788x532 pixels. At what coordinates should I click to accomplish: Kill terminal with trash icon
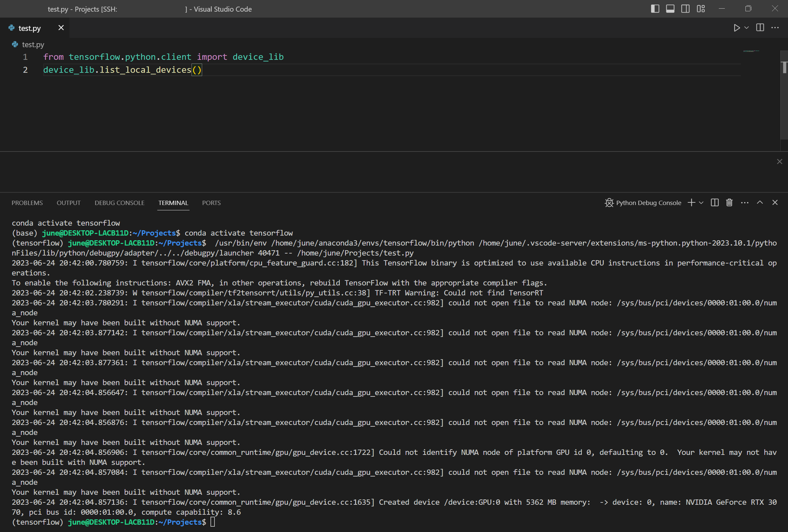pyautogui.click(x=729, y=203)
